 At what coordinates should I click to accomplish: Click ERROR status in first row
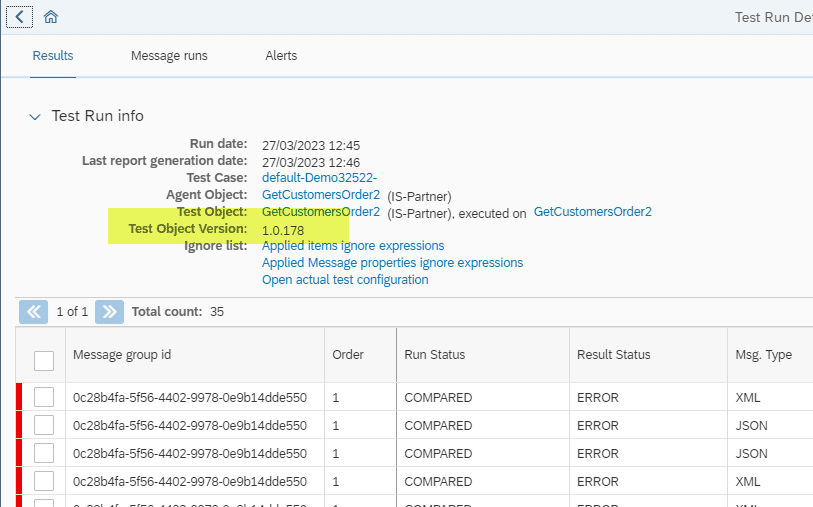[598, 398]
